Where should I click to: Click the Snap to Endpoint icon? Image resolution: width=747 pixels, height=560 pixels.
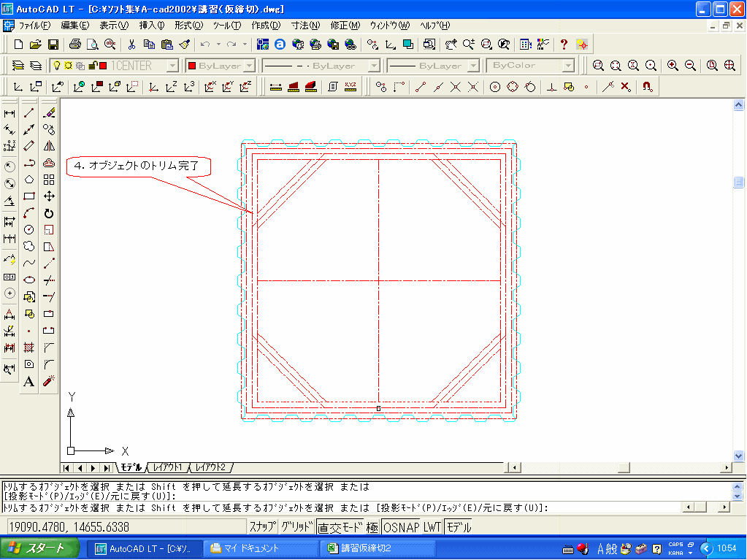[x=420, y=87]
